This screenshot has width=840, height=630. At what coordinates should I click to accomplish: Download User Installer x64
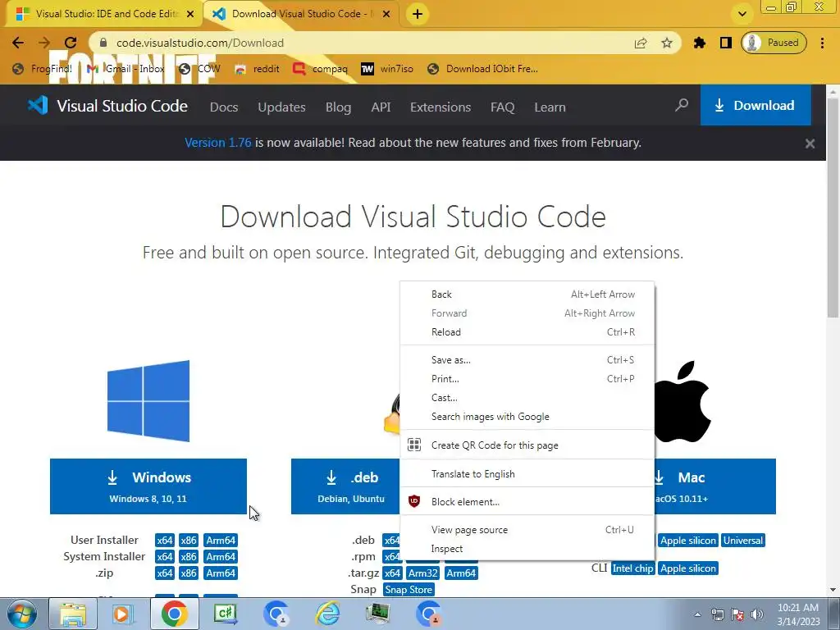(164, 540)
